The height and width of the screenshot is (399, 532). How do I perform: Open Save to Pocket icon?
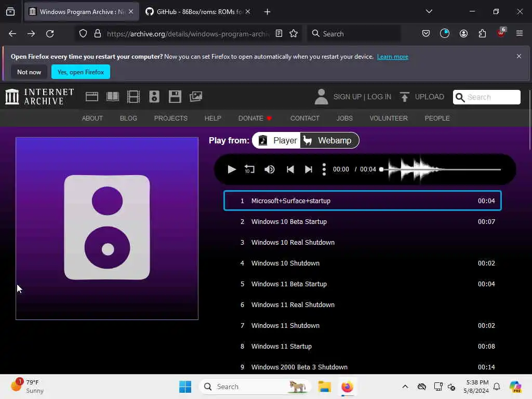coord(426,33)
